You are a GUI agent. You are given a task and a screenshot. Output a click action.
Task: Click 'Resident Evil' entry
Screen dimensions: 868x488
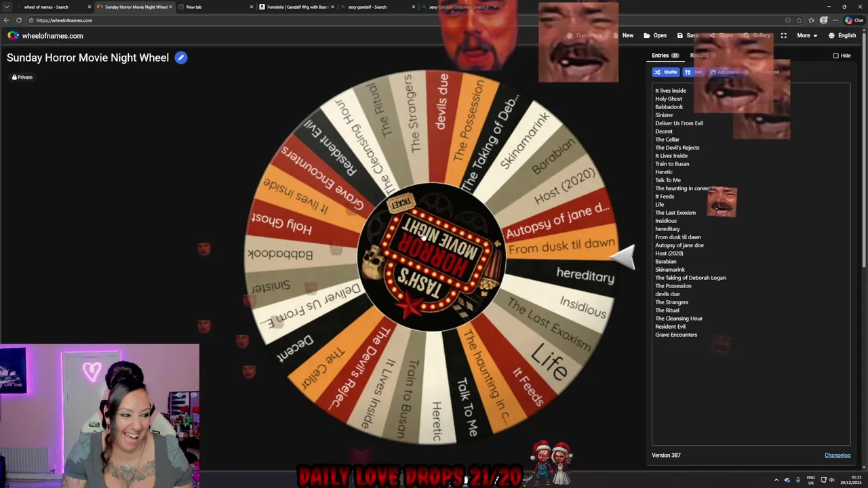670,327
